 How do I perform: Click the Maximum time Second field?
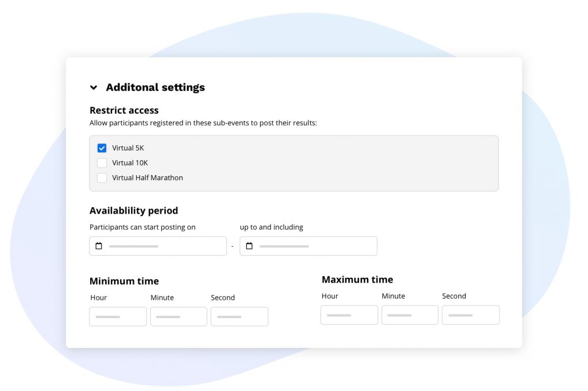pyautogui.click(x=471, y=315)
